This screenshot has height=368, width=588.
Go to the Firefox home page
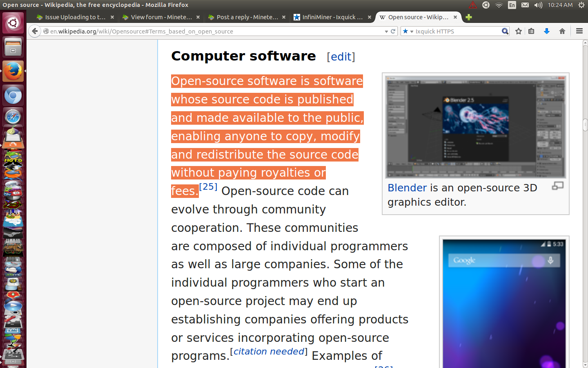point(562,31)
